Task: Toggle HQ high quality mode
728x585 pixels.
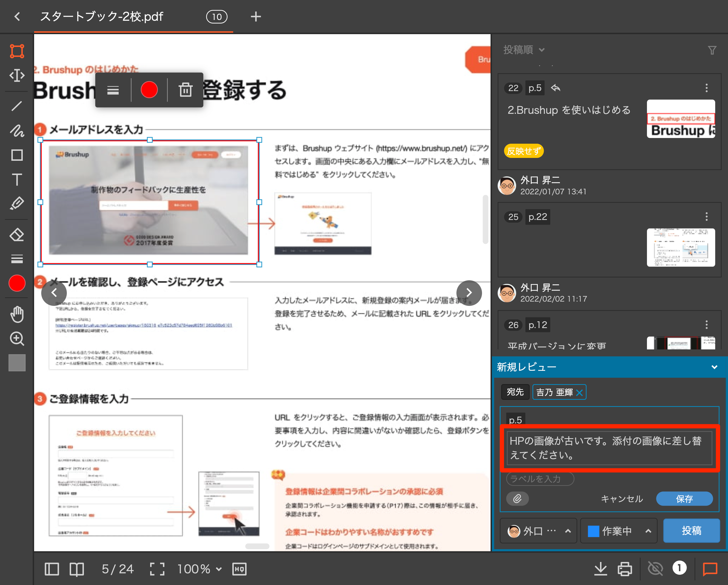Action: coord(239,569)
